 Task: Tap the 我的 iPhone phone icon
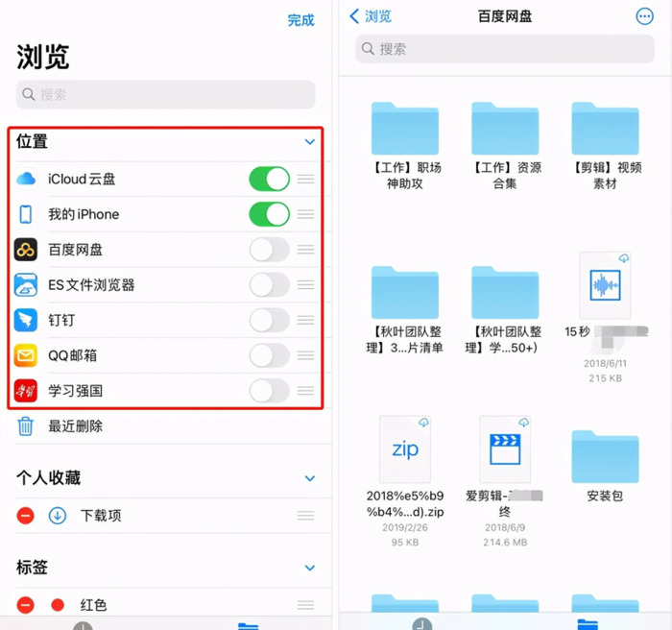26,214
